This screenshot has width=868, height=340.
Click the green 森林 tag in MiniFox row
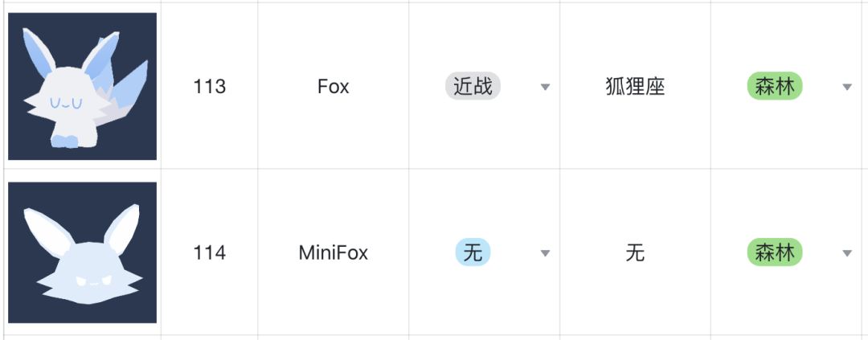point(775,252)
